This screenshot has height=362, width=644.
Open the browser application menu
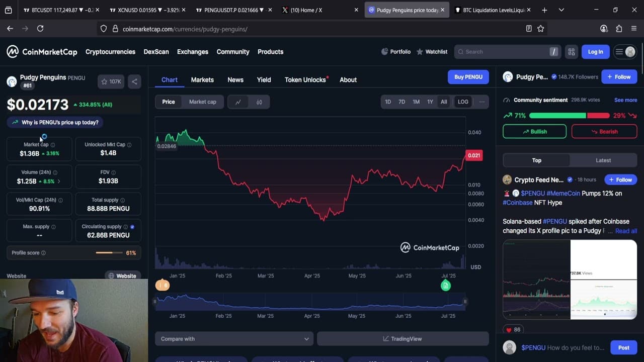click(x=634, y=29)
